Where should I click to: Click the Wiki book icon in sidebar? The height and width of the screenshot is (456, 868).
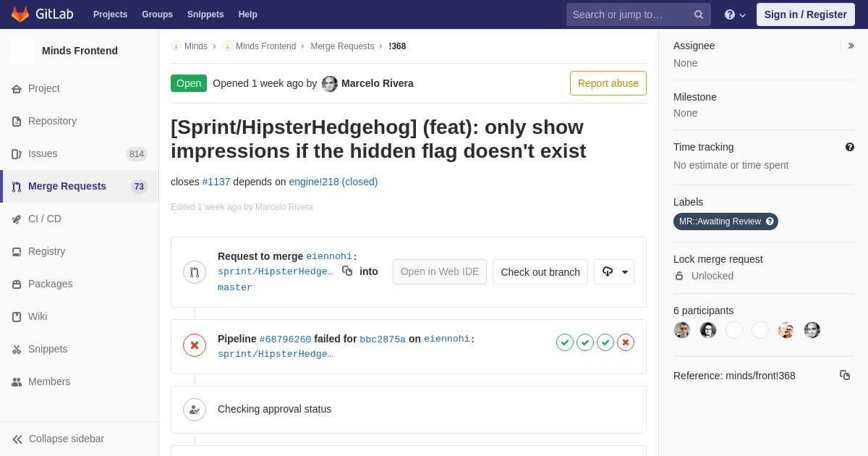pyautogui.click(x=17, y=316)
